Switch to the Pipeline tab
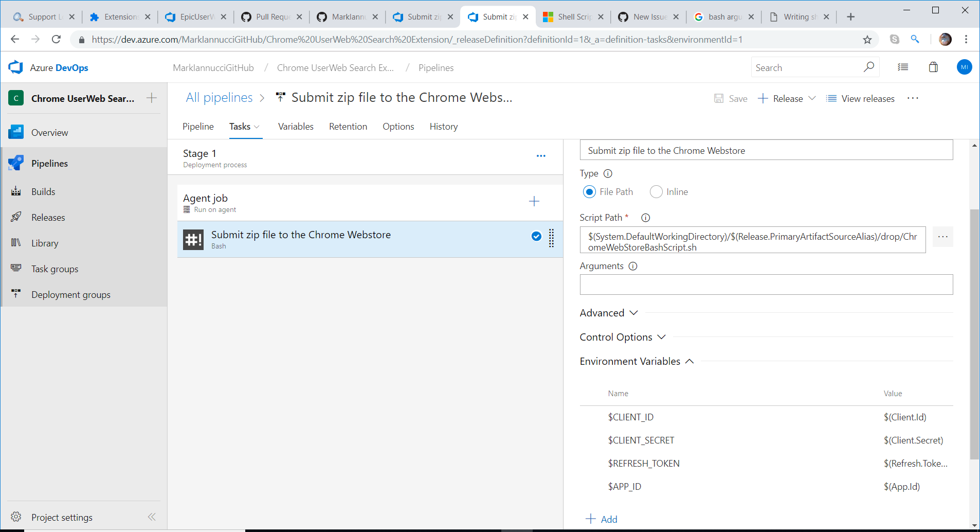This screenshot has width=980, height=532. coord(198,127)
